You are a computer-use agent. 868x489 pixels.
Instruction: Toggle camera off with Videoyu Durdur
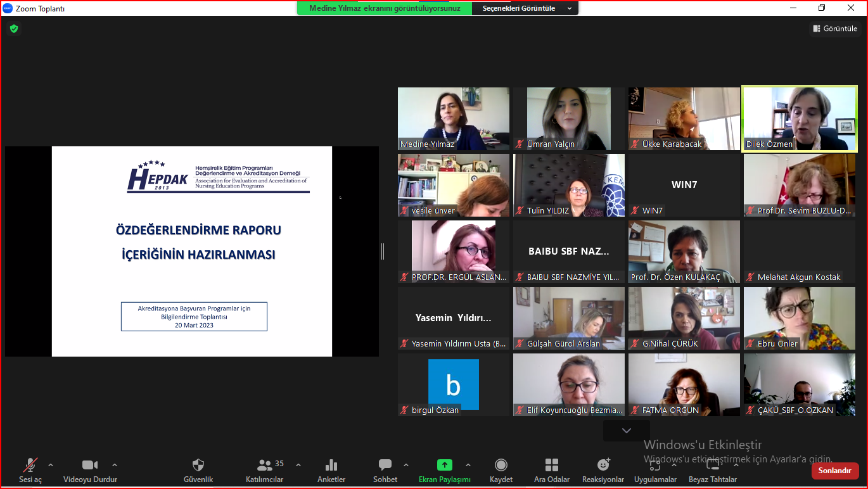pos(90,466)
